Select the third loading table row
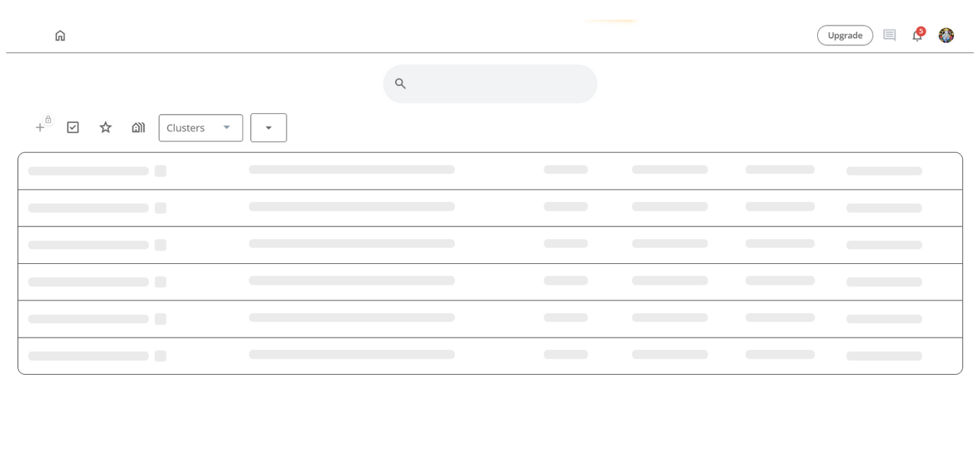The height and width of the screenshot is (474, 980). tap(490, 245)
